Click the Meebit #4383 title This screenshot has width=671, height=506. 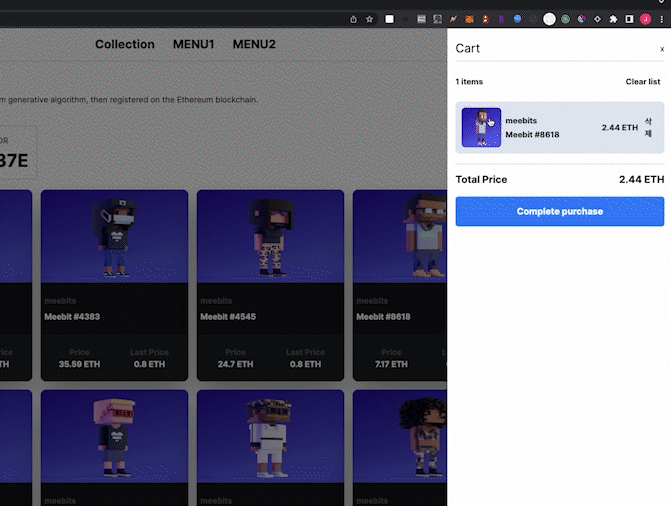(72, 317)
